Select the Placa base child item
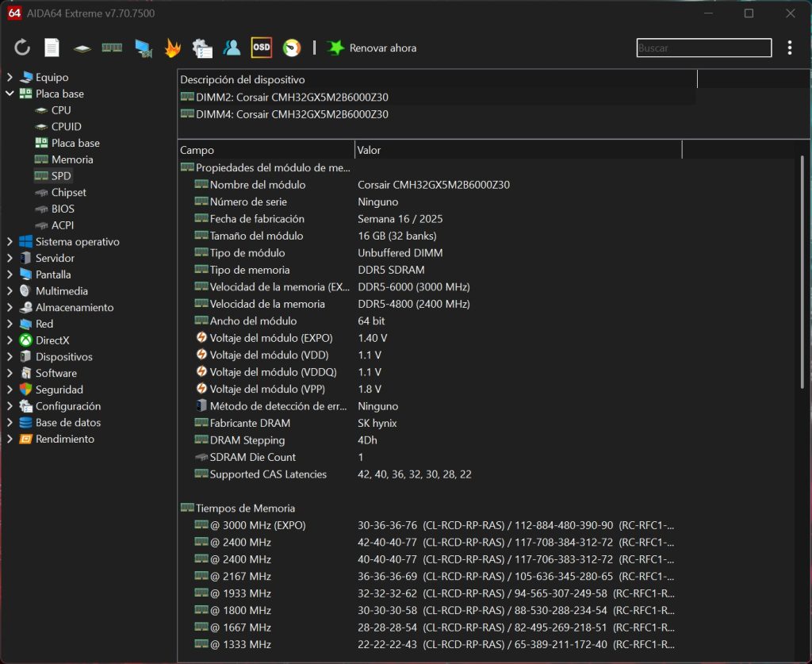This screenshot has width=812, height=664. click(x=75, y=143)
